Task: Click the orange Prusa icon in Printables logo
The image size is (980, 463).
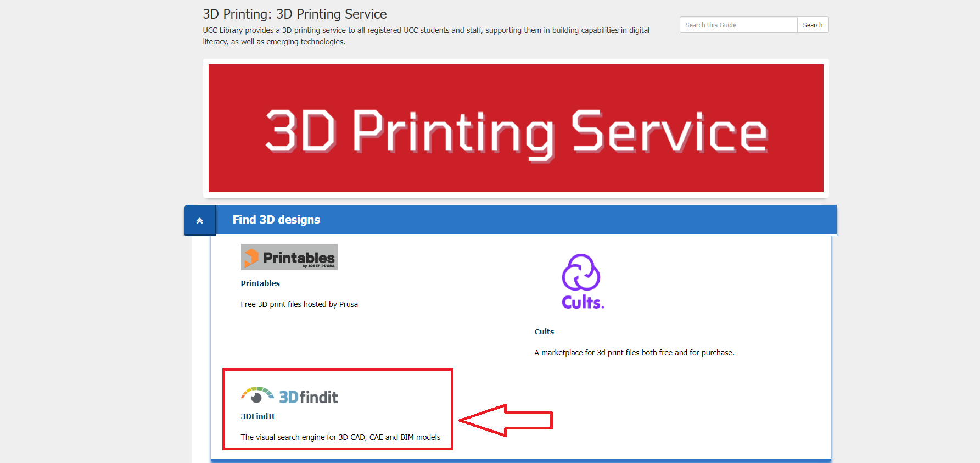Action: (251, 257)
